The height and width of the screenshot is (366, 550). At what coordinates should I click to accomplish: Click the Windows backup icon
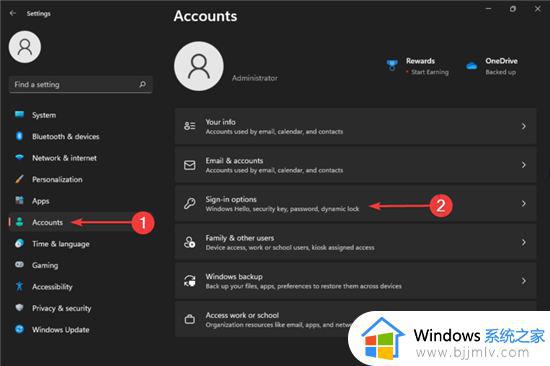[190, 280]
